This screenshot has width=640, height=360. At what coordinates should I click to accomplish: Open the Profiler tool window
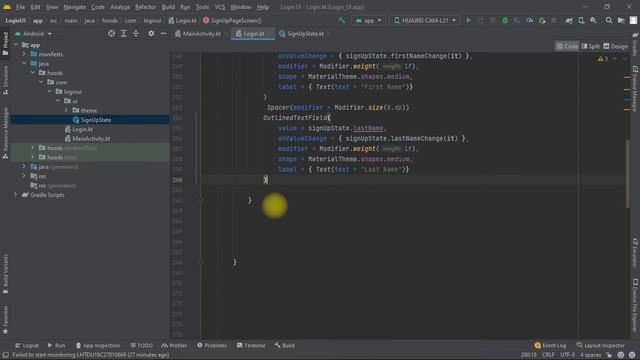point(174,345)
